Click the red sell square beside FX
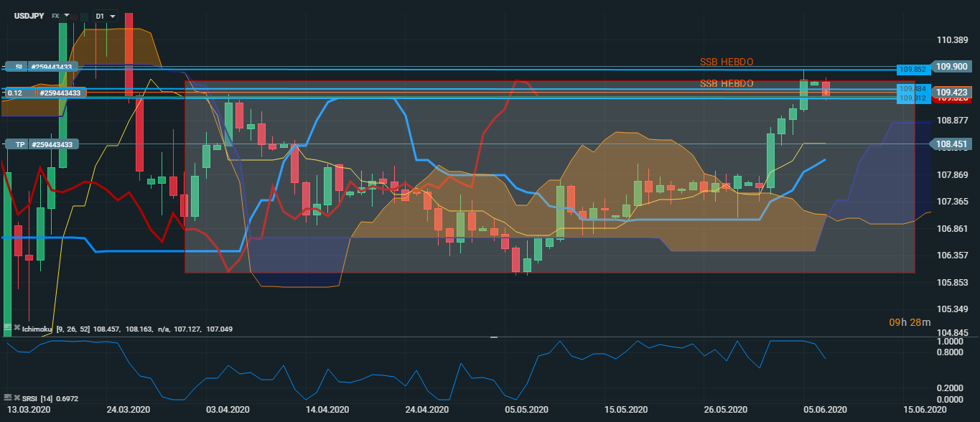 click(73, 15)
